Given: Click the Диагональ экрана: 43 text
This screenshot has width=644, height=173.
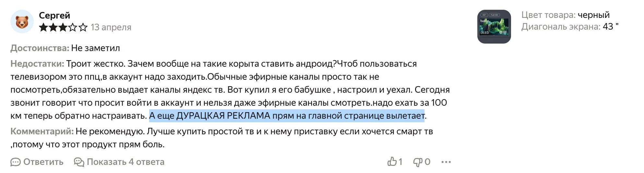Looking at the screenshot, I should (569, 27).
